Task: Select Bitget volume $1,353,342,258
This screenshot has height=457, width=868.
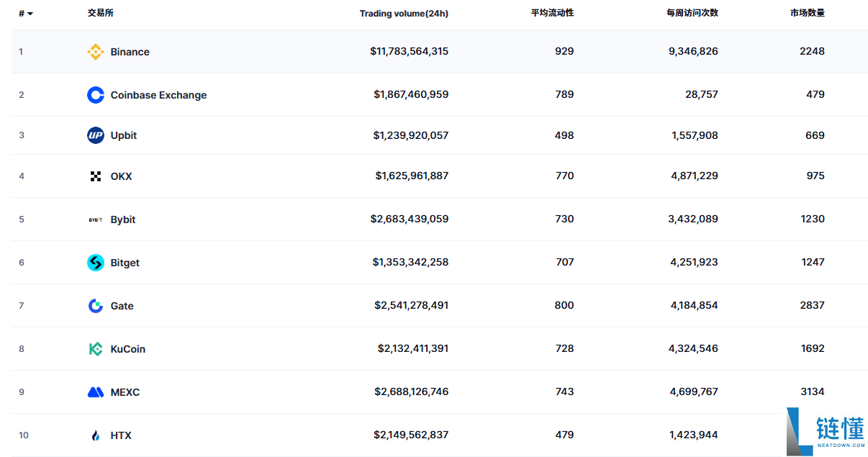Action: point(410,262)
